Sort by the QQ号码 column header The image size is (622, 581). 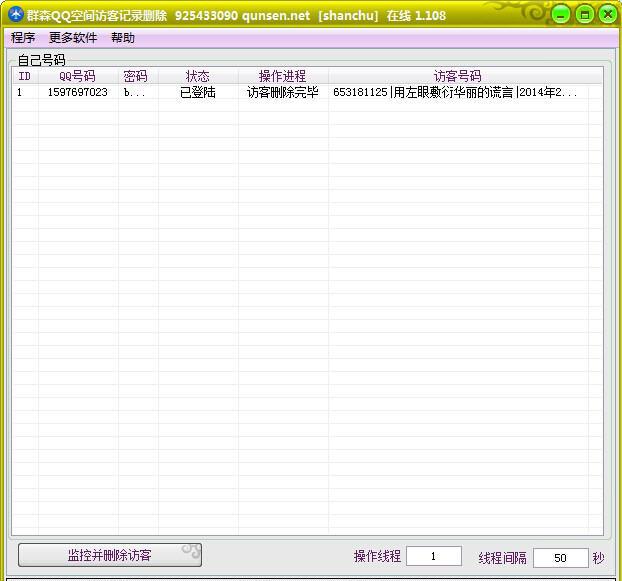(x=78, y=76)
